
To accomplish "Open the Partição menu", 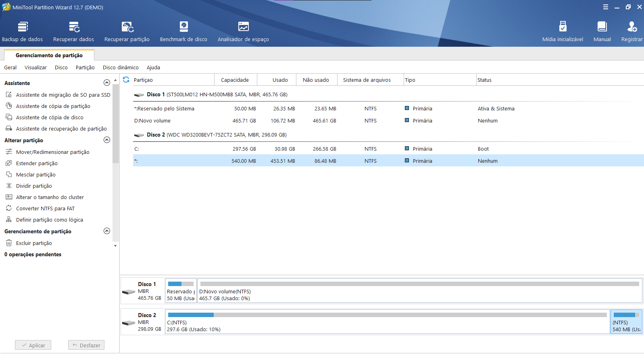I will [85, 67].
